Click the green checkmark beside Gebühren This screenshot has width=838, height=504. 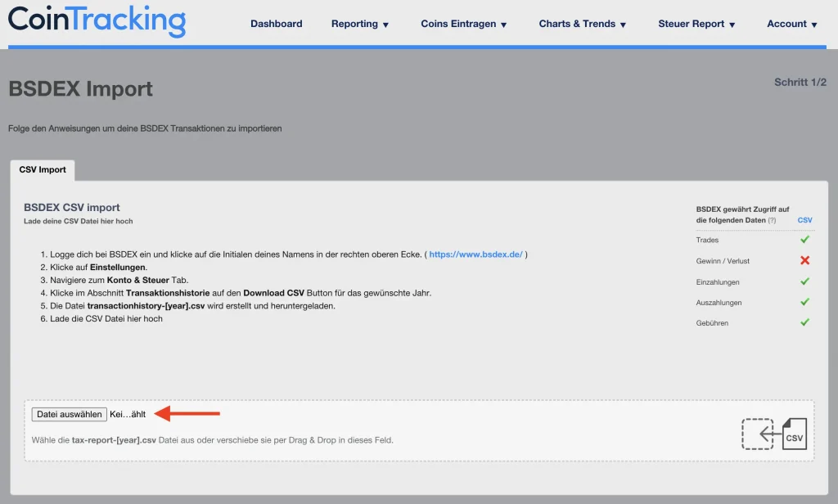(804, 323)
